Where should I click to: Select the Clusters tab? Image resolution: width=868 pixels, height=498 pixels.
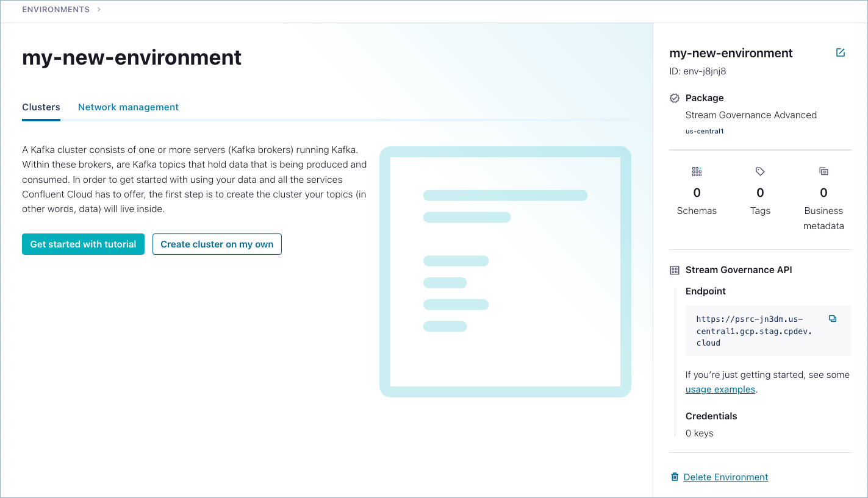[x=41, y=107]
